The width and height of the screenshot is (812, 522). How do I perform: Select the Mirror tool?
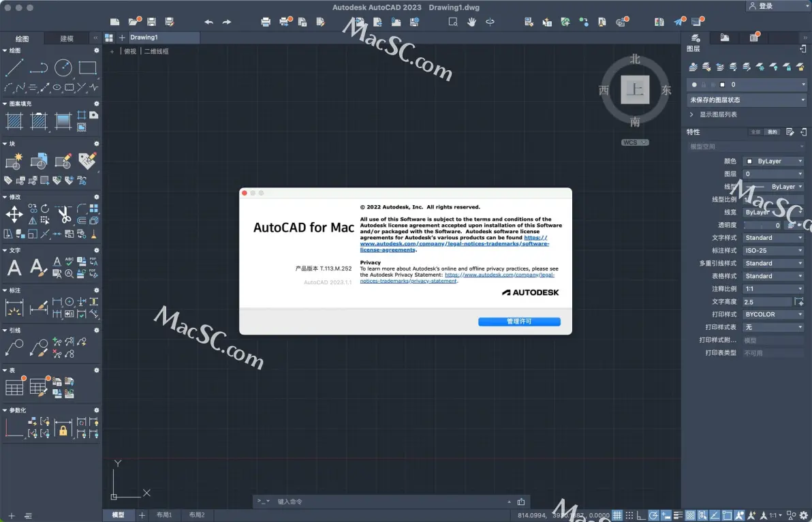[x=33, y=221]
